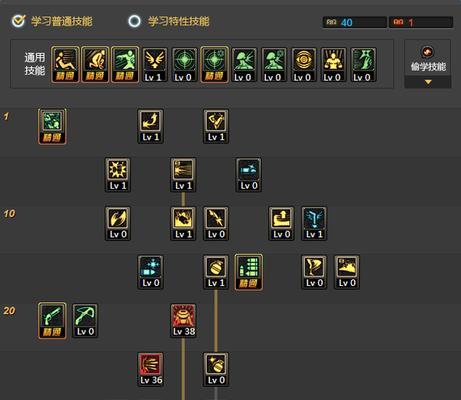461x400 pixels.
Task: Enable 学习普通技能 checked option
Action: tap(52, 21)
